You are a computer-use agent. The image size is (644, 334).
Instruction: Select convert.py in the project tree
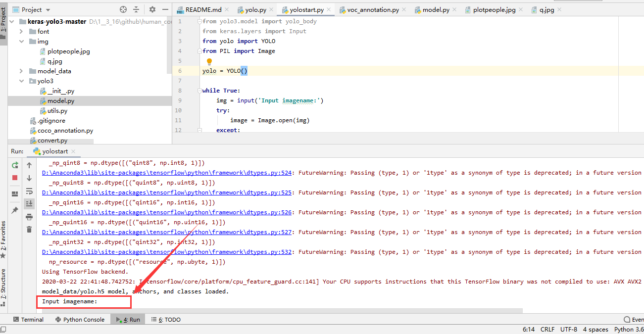pyautogui.click(x=52, y=141)
